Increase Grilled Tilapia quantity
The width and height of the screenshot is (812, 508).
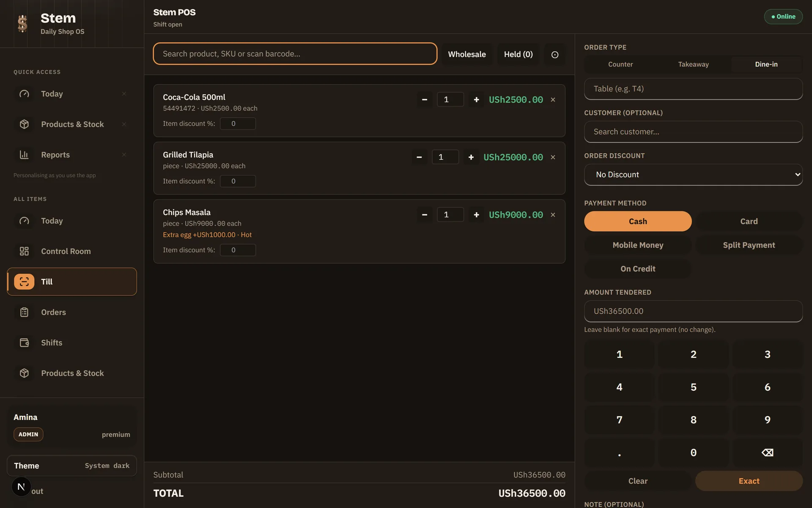point(471,157)
